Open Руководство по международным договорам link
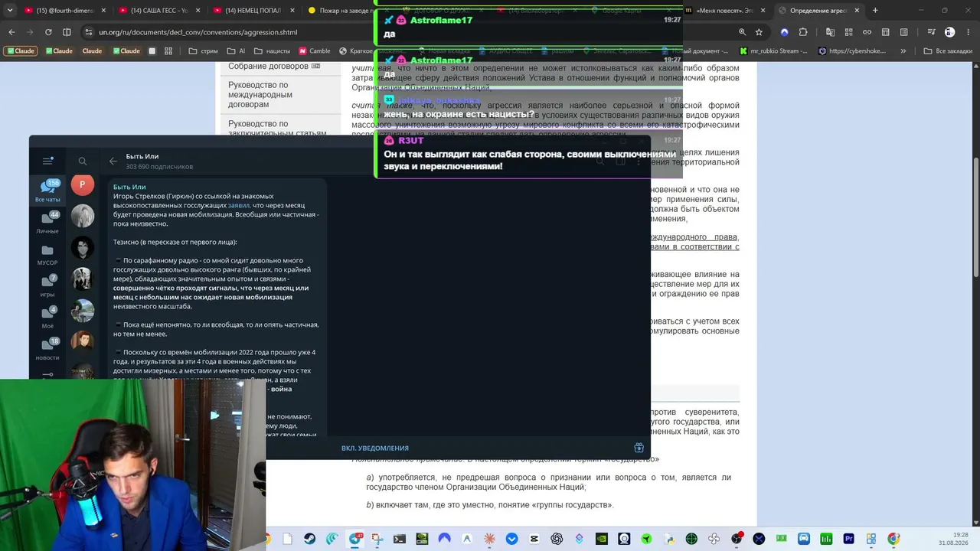This screenshot has height=551, width=980. point(260,95)
